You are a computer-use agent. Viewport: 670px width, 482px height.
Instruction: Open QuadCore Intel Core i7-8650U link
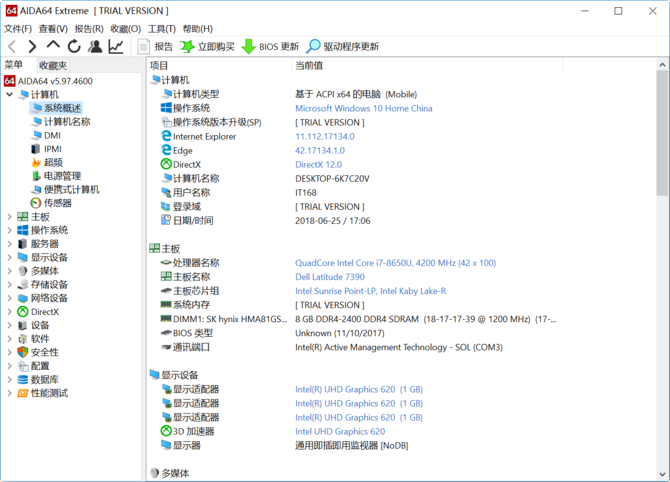coord(396,263)
